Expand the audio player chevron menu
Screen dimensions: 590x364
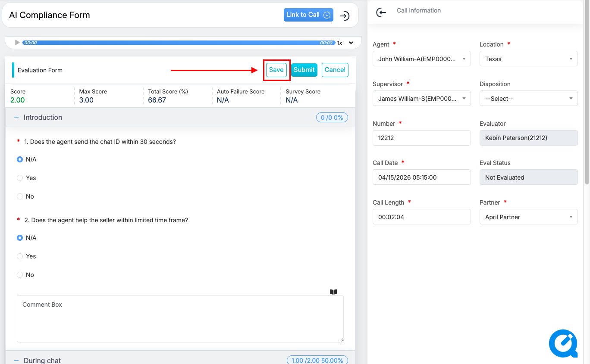point(351,43)
